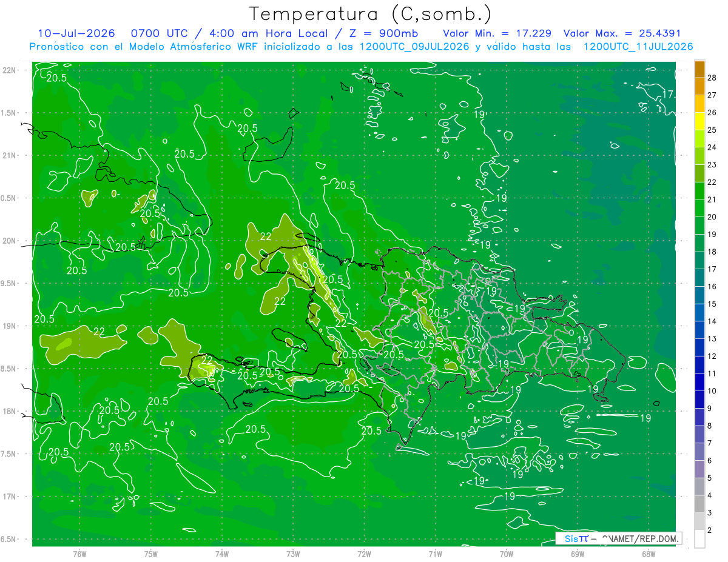Image resolution: width=728 pixels, height=562 pixels.
Task: Click the 17 label on the color scale
Action: (712, 269)
